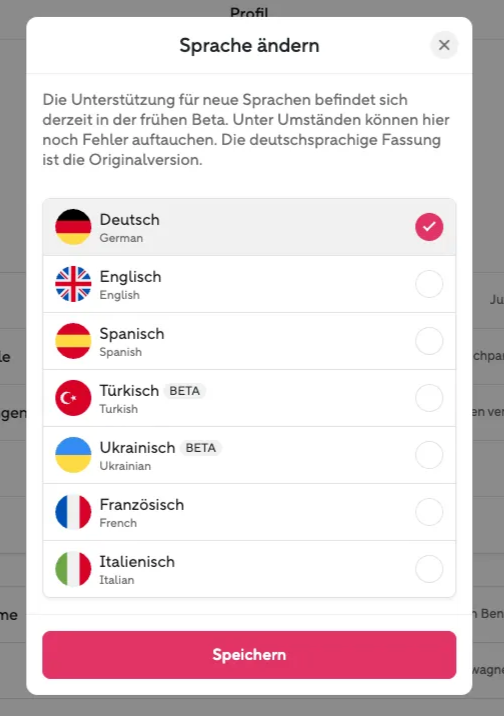Select the Englisch radio button
The image size is (504, 716).
(429, 284)
